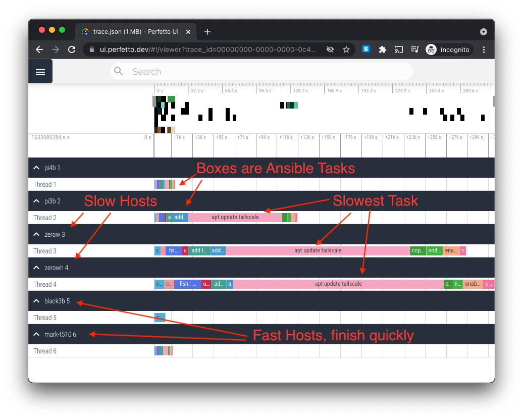Select the apt update tailscale slice on Thread 3
The image size is (523, 420).
point(317,250)
